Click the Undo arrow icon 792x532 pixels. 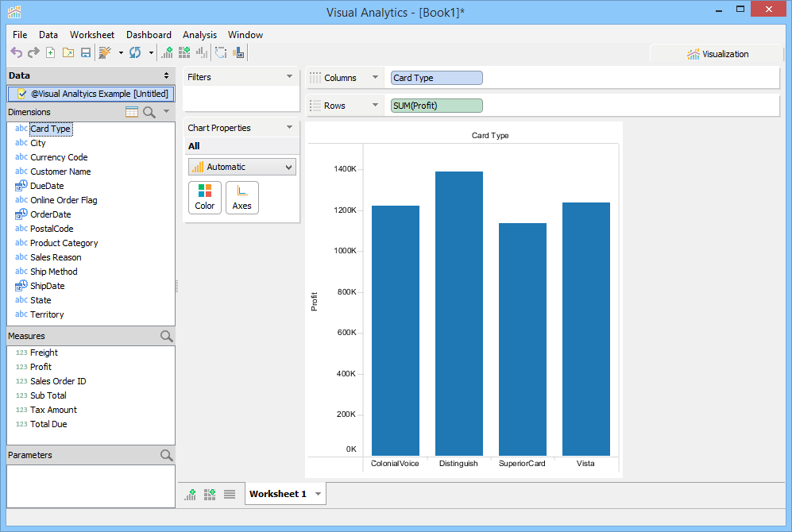[x=16, y=52]
